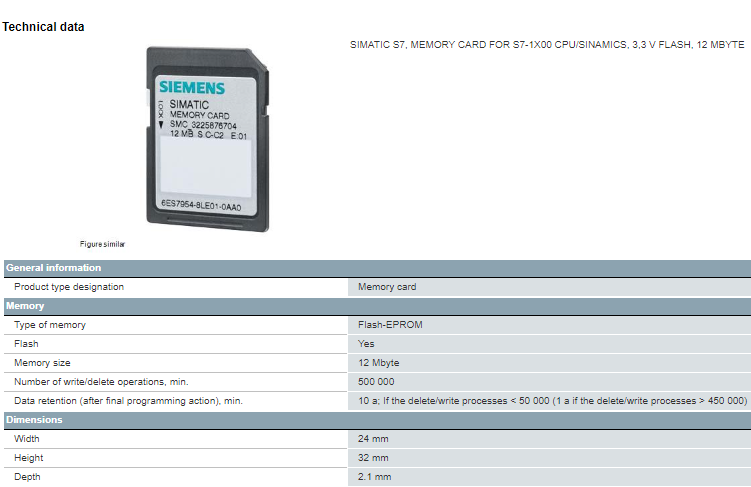
Task: Click the 'Depth' label
Action: [x=27, y=477]
